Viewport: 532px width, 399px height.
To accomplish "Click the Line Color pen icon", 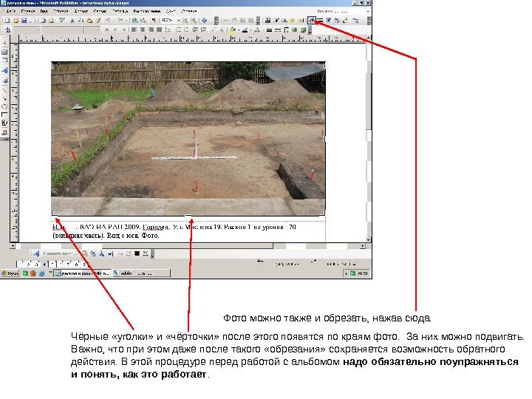I will [245, 30].
